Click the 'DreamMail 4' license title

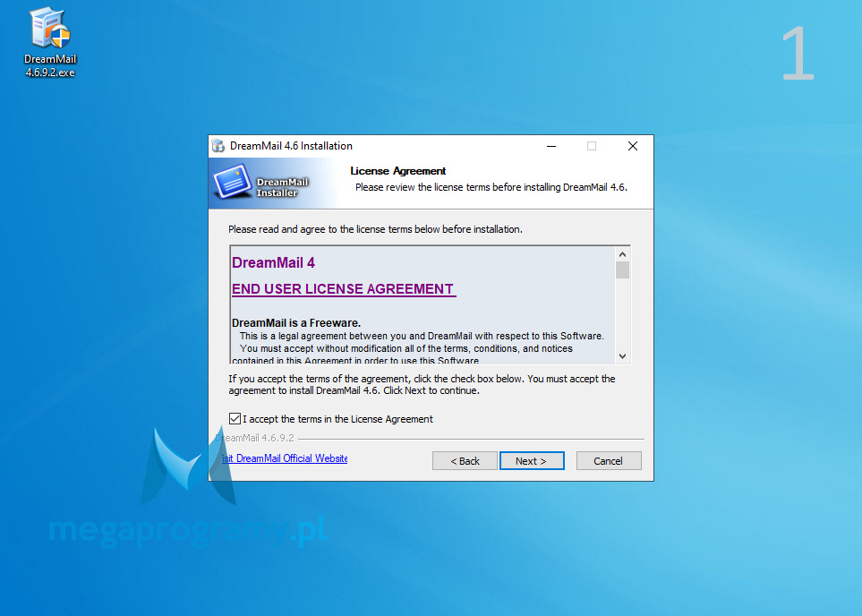[x=273, y=263]
